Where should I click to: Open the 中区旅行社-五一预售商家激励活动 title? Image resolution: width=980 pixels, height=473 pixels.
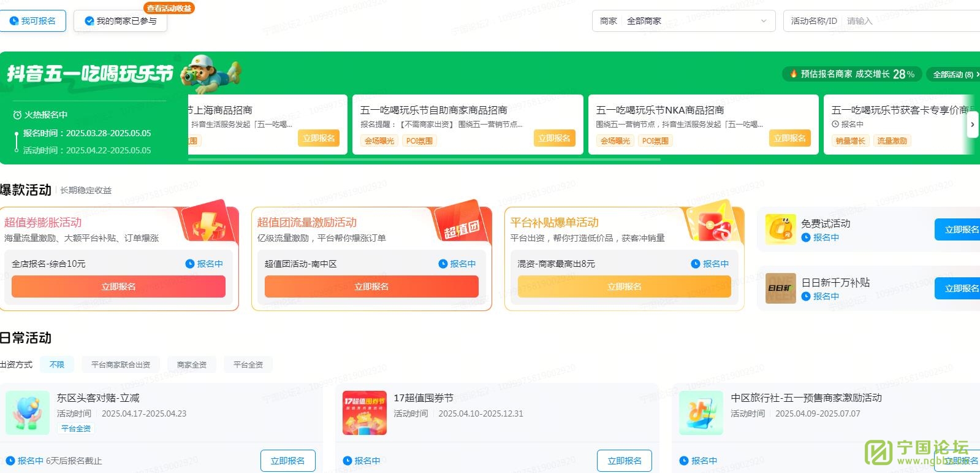[x=806, y=398]
